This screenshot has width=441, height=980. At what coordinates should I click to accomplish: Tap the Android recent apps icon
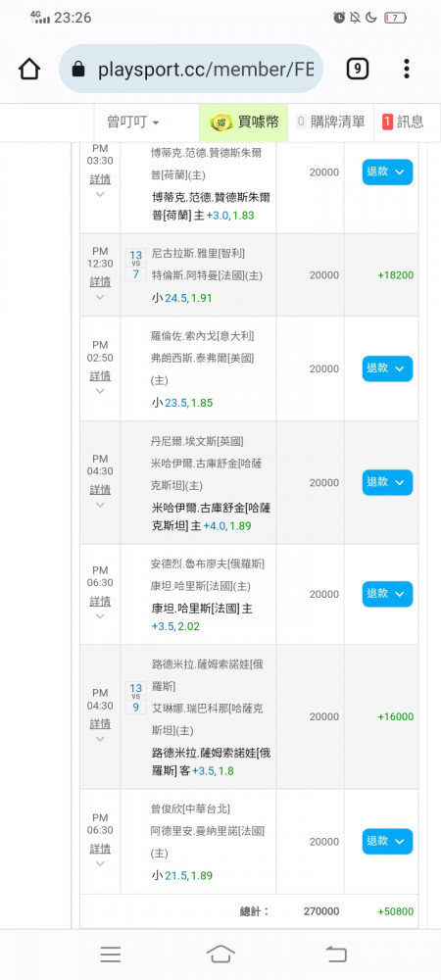point(111,954)
